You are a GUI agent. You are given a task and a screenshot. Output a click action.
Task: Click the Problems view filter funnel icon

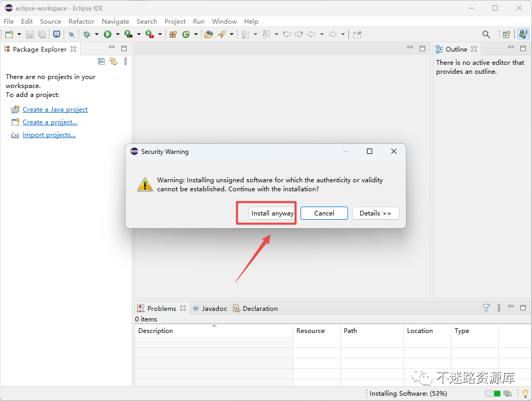tap(486, 308)
